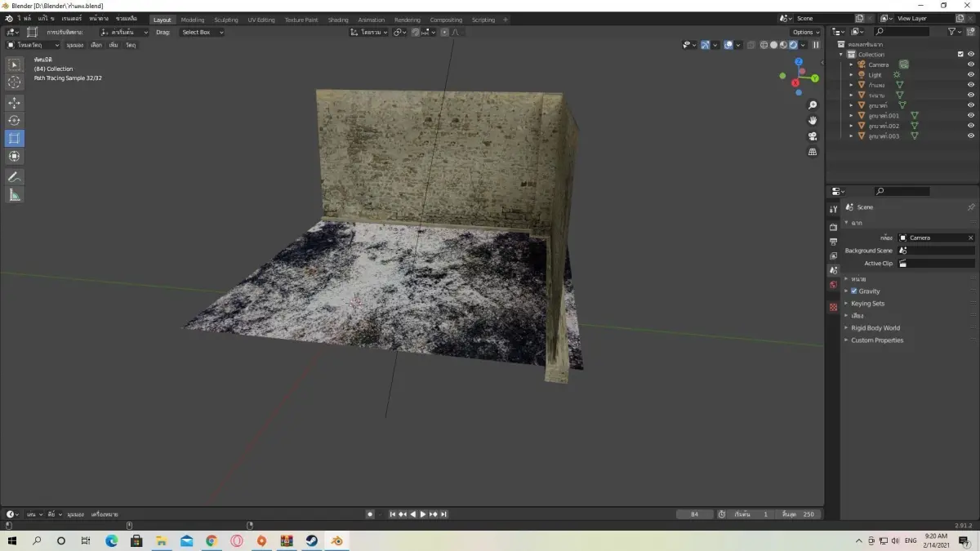Open the shading options dropdown arrow
This screenshot has height=551, width=980.
[x=803, y=45]
